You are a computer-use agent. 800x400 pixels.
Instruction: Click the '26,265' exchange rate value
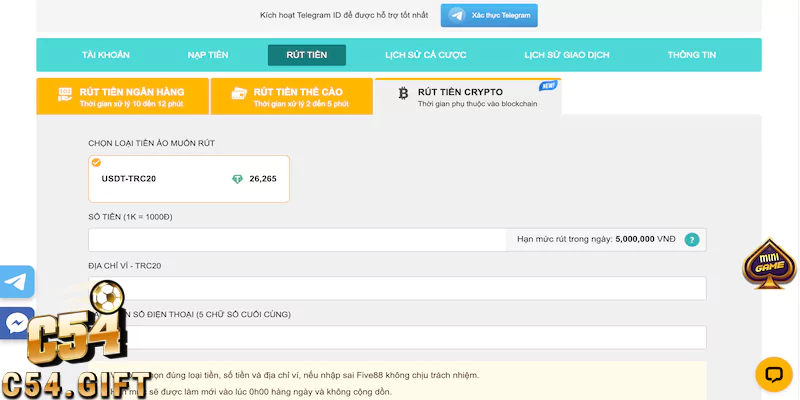(263, 179)
